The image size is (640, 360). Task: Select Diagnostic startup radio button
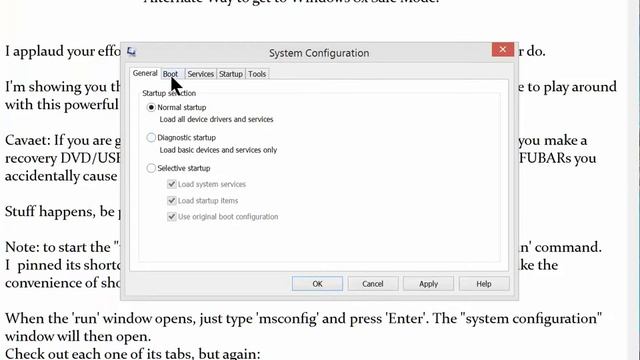pos(151,138)
